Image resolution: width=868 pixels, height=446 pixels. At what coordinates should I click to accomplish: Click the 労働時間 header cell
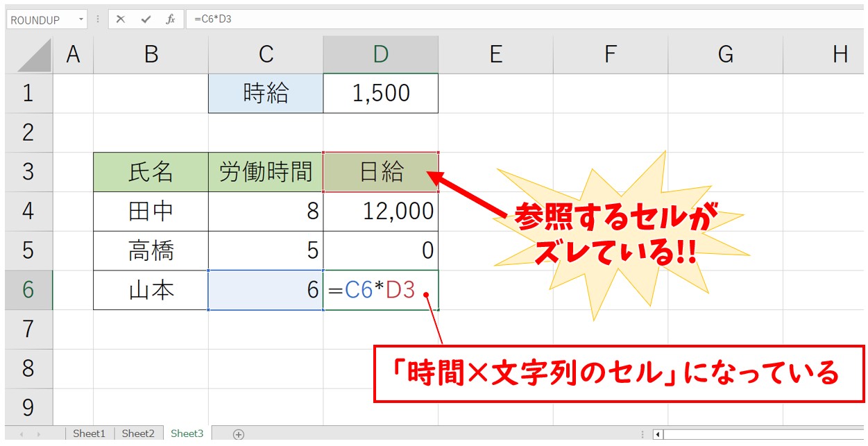point(266,172)
